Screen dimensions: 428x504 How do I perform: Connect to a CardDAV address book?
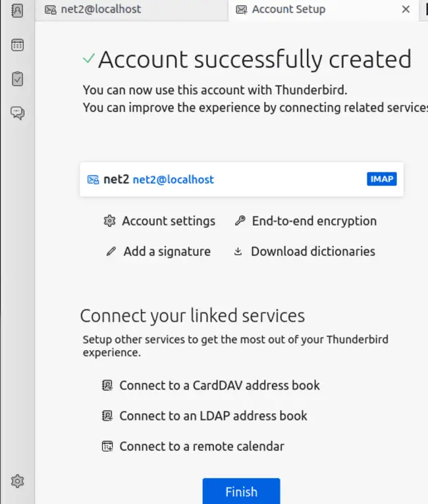click(211, 386)
